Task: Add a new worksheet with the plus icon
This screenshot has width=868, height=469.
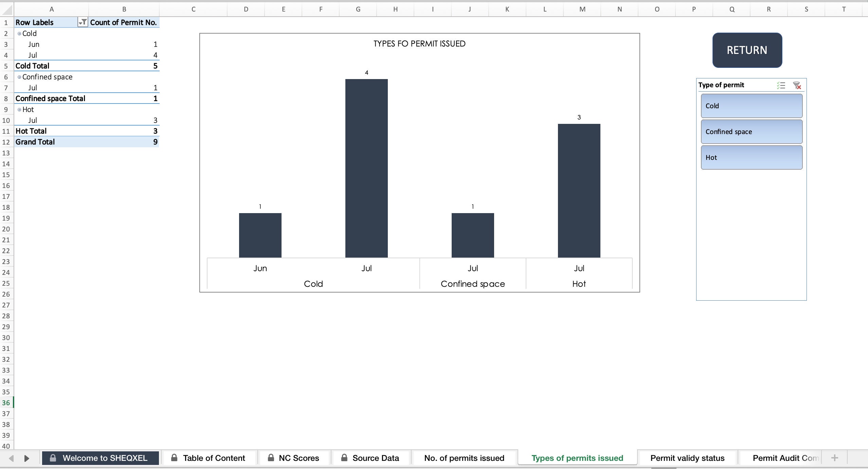Action: pos(835,457)
